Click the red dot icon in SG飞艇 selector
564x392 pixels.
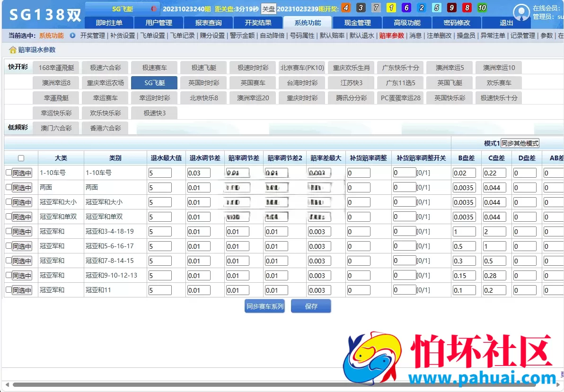pyautogui.click(x=154, y=9)
